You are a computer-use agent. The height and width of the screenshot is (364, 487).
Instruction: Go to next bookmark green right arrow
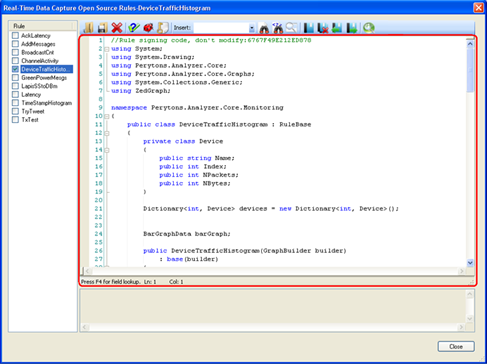coord(352,28)
